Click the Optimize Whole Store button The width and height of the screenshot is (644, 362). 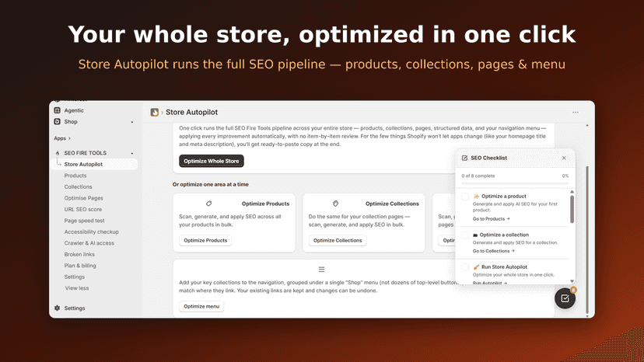(x=211, y=161)
